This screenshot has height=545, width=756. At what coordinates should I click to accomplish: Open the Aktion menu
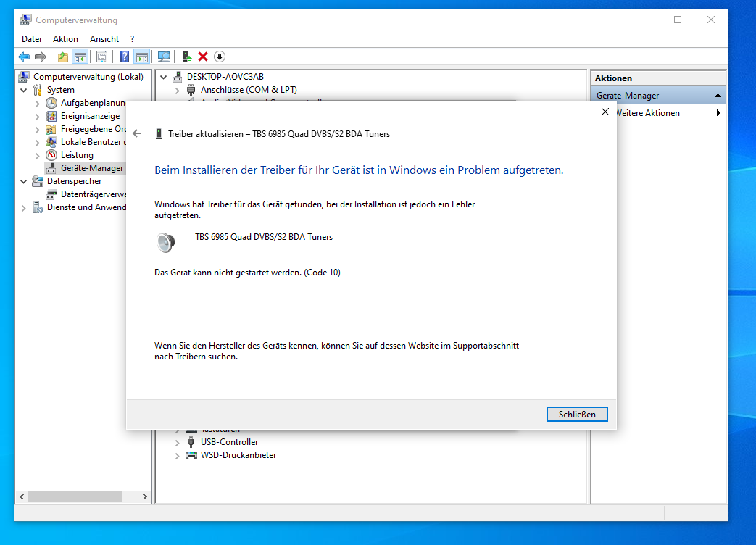click(x=65, y=39)
